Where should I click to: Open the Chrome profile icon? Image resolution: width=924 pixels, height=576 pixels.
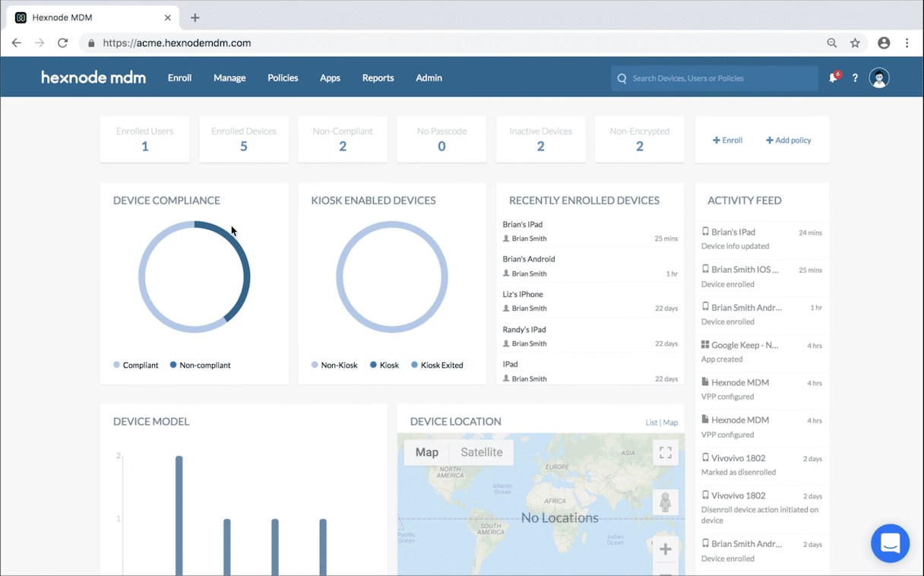pyautogui.click(x=884, y=43)
